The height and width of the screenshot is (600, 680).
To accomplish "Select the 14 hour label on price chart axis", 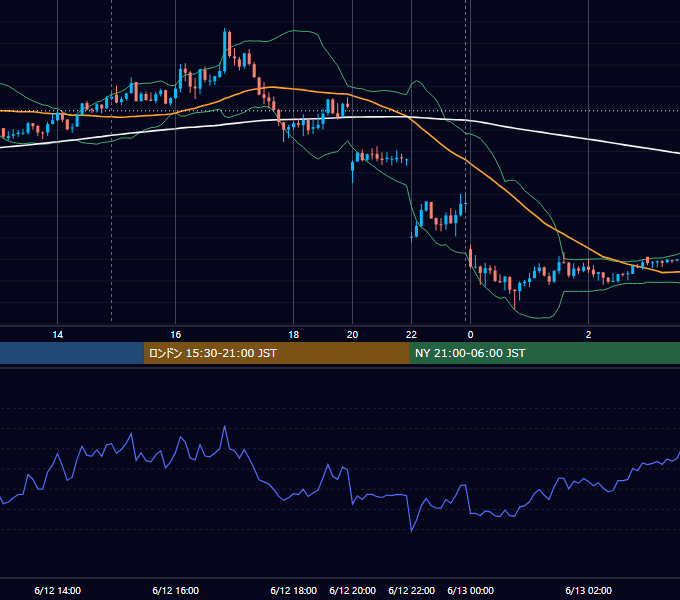I will (57, 335).
